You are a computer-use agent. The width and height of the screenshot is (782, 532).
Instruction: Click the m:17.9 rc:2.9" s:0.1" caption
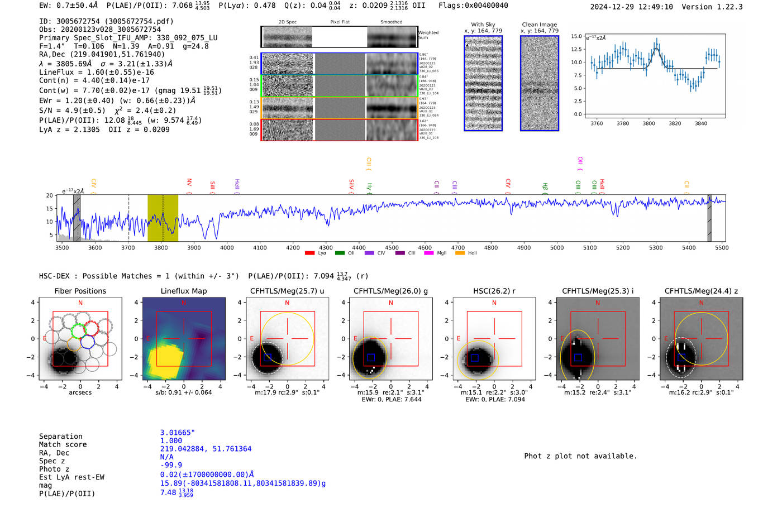coord(288,392)
